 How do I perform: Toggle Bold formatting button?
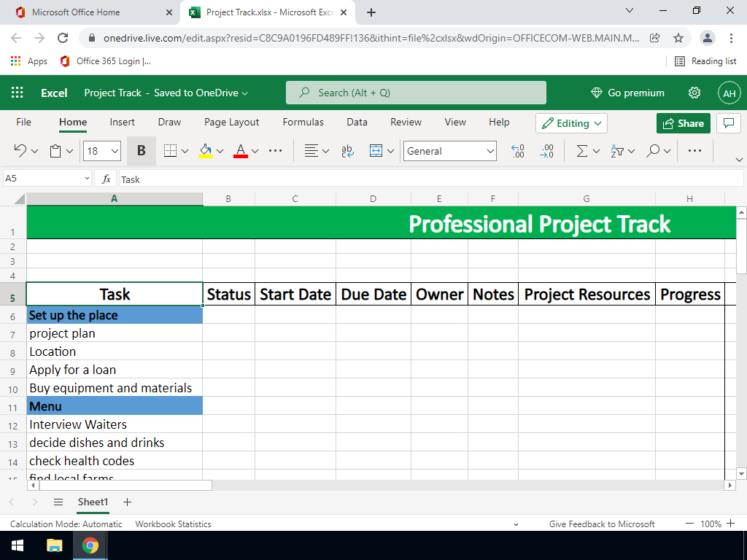[x=141, y=151]
